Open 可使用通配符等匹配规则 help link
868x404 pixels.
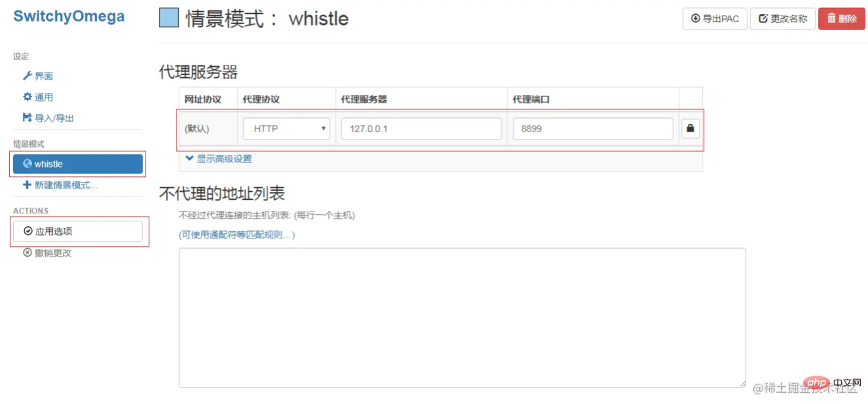pyautogui.click(x=237, y=234)
